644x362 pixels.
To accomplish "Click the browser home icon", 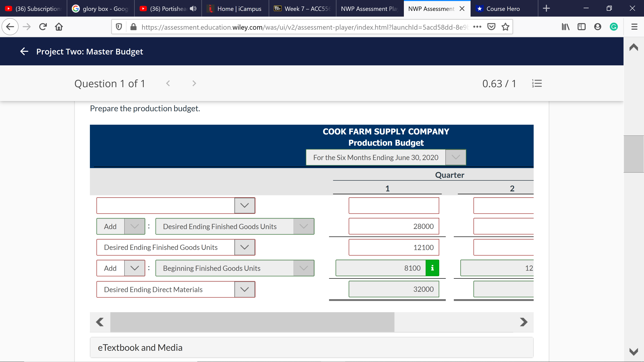I will [59, 27].
